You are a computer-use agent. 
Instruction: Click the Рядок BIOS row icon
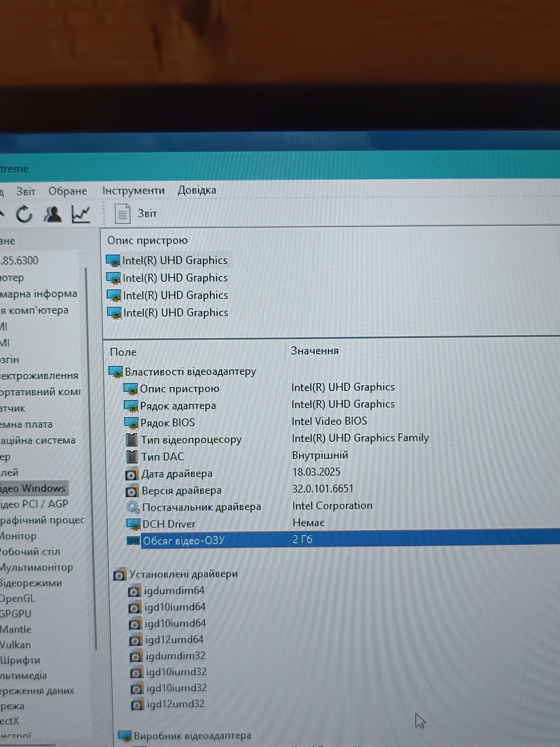131,423
